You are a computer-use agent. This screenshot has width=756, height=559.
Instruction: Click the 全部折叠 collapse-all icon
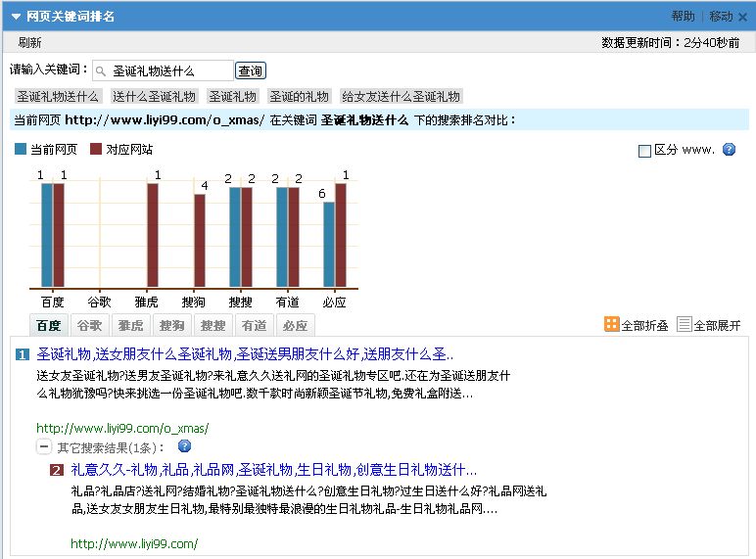(x=611, y=324)
